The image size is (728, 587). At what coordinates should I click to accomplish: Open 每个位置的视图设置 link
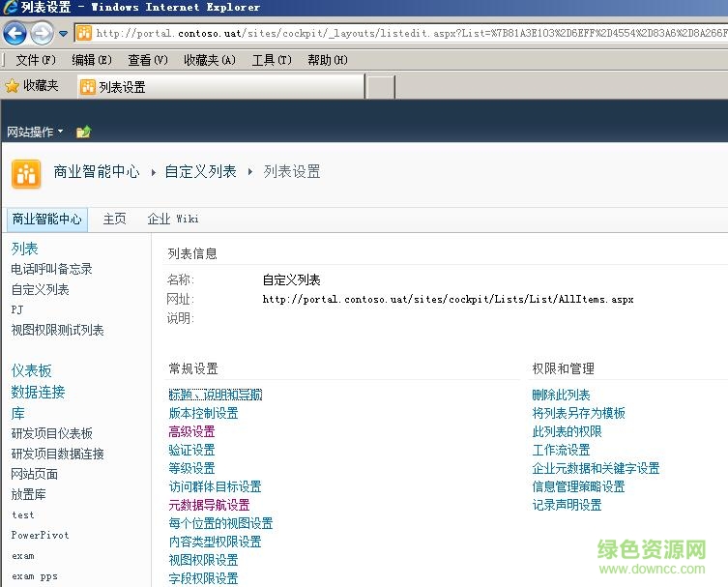221,523
